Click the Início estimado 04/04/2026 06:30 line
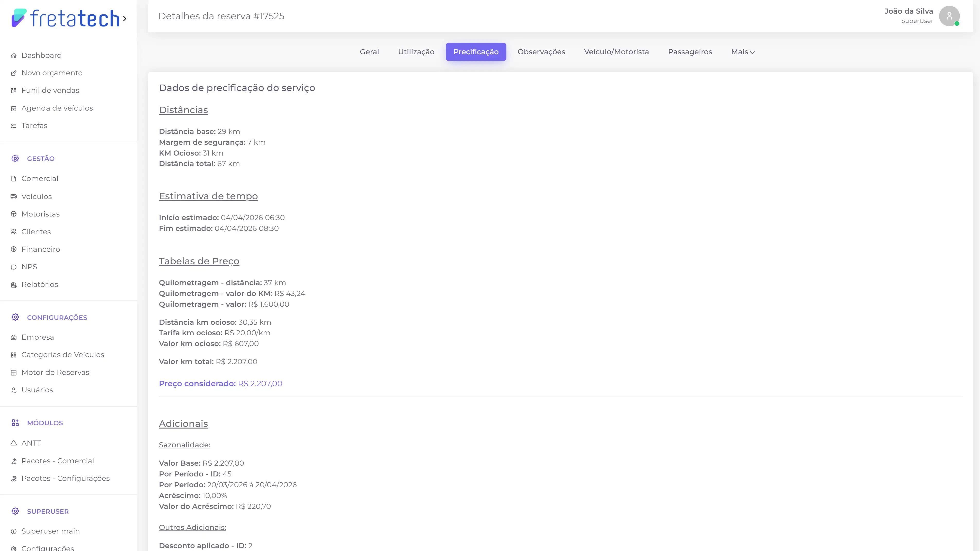 tap(222, 218)
